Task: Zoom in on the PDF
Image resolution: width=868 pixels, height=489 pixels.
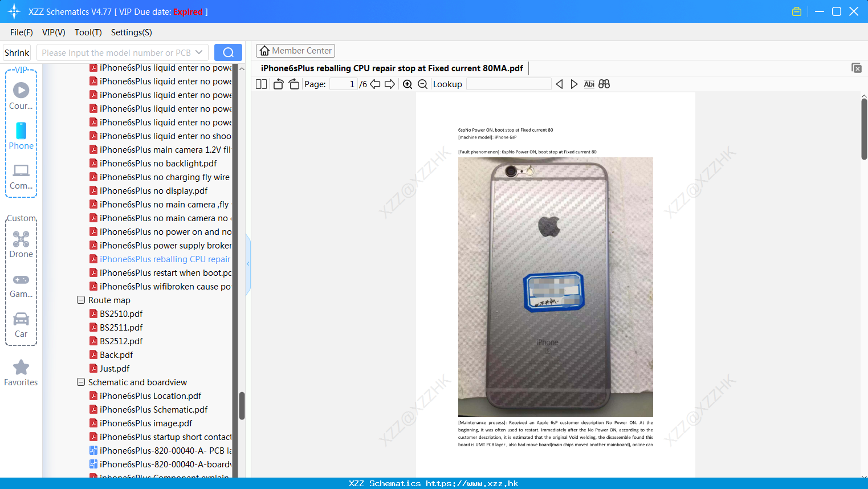Action: [407, 84]
